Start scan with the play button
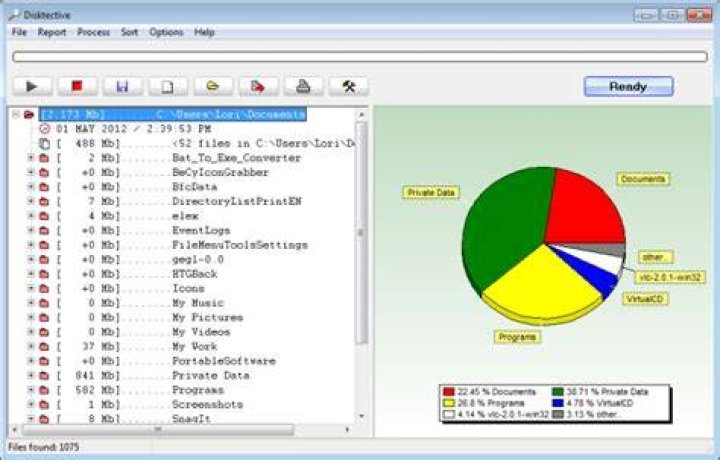Viewport: 720px width, 460px height. tap(32, 86)
